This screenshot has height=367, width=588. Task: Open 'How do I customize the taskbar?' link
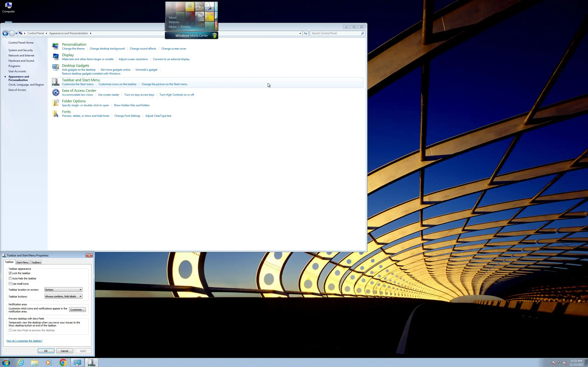[x=24, y=341]
